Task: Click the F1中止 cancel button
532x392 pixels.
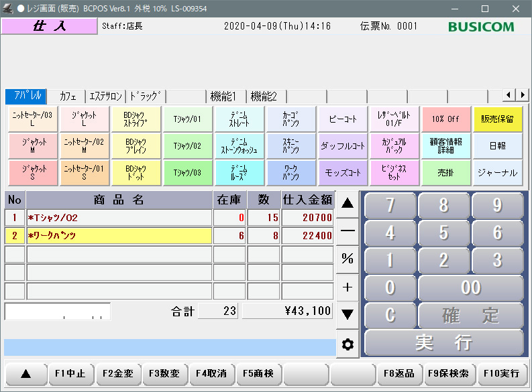Action: (70, 373)
